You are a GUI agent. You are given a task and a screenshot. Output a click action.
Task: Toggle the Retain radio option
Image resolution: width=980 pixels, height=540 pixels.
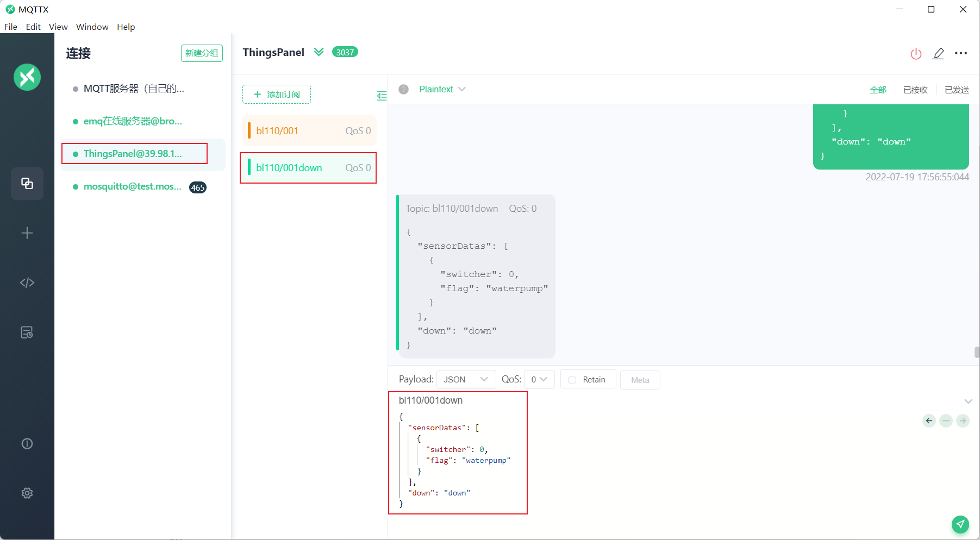572,380
